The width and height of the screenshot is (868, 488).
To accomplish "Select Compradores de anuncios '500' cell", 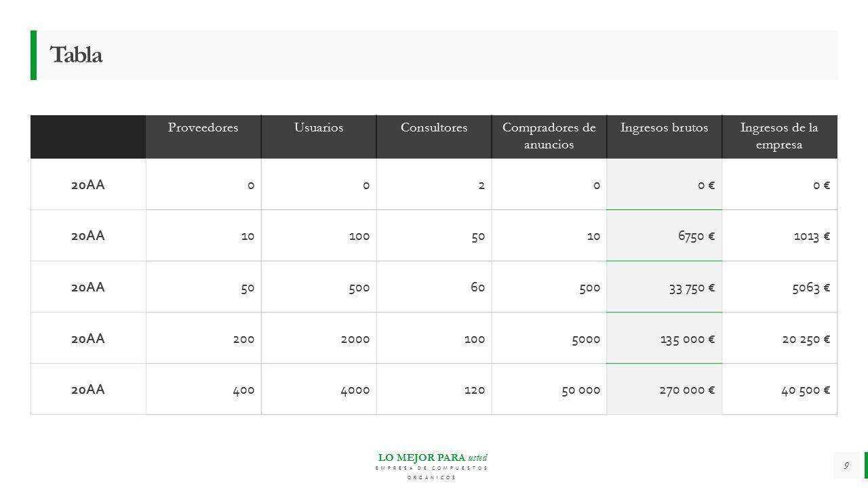I will coord(549,287).
